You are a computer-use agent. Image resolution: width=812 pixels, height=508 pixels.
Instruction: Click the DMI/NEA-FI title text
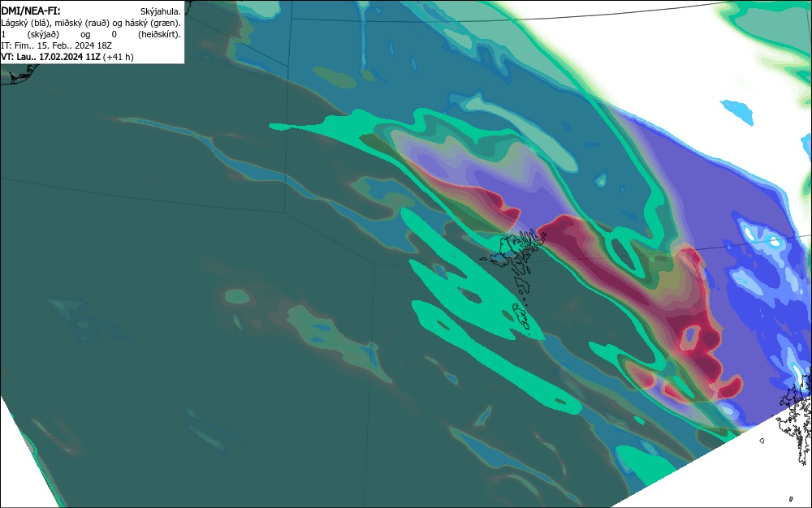[31, 11]
